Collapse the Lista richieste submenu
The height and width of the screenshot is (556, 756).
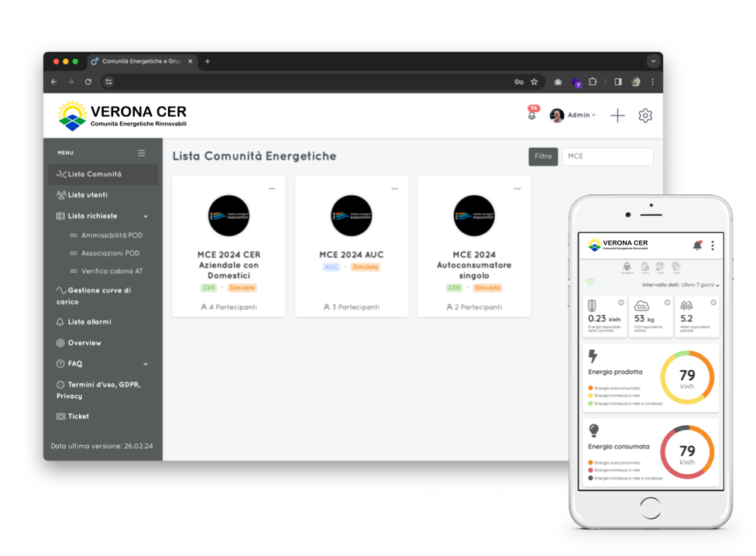145,216
